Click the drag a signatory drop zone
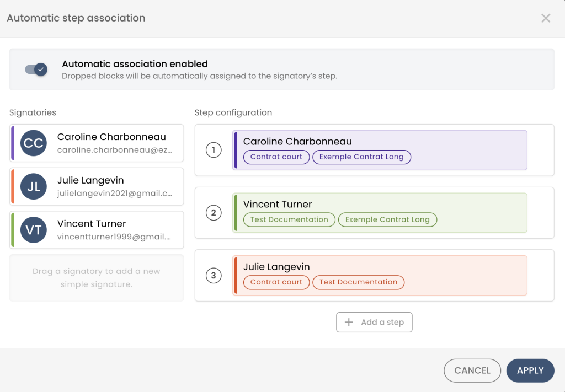565x392 pixels. (97, 278)
